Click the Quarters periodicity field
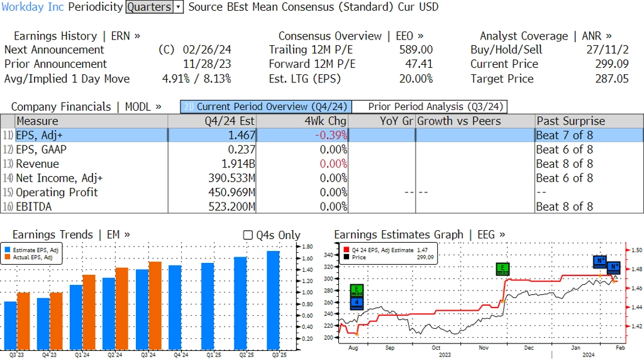Viewport: 644px width, 361px height. click(x=150, y=7)
